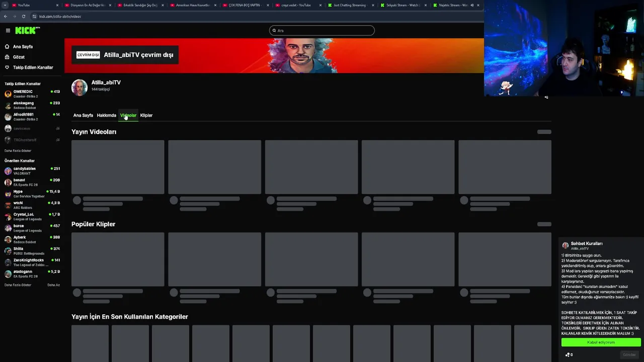Collapse recommended channels with Daha Az

[53, 285]
